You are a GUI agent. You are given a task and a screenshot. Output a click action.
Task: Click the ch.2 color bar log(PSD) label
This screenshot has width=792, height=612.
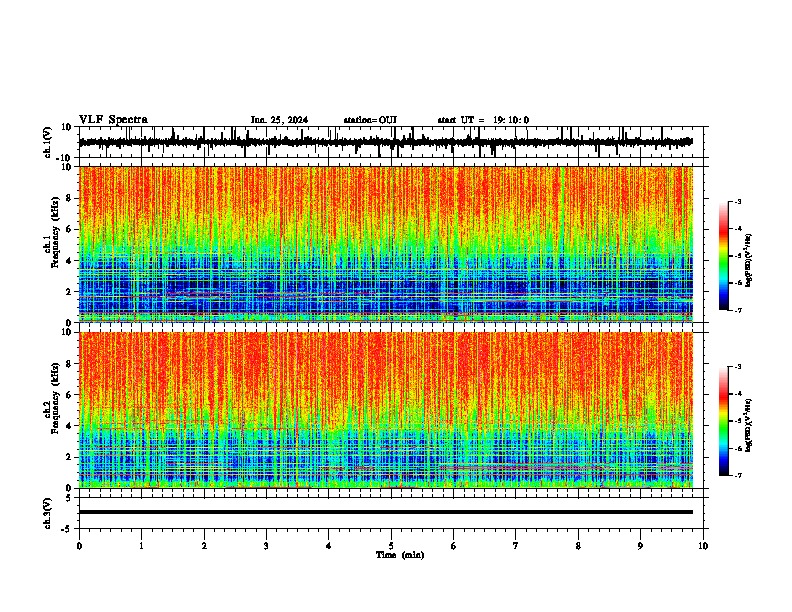pyautogui.click(x=749, y=425)
